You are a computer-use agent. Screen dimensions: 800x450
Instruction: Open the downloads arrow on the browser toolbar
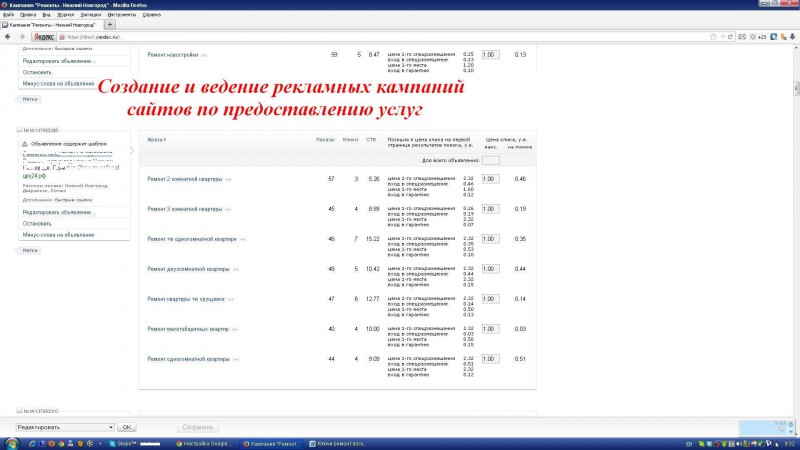coord(792,37)
